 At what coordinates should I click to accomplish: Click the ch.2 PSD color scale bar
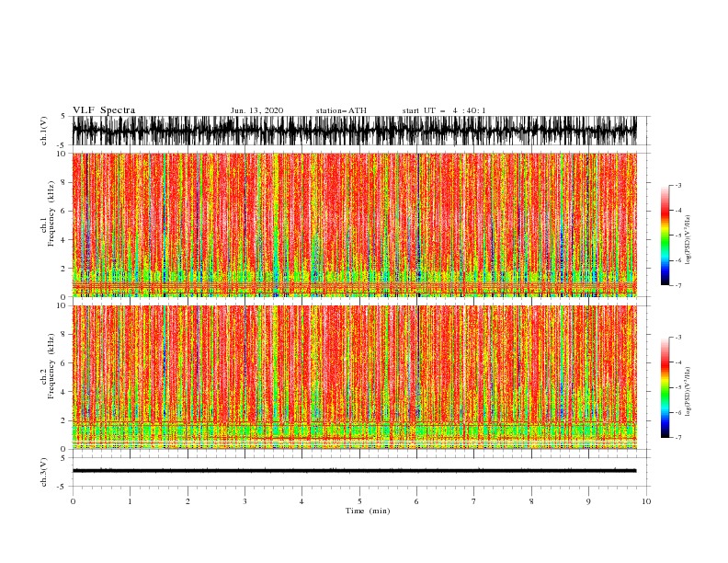pyautogui.click(x=665, y=387)
